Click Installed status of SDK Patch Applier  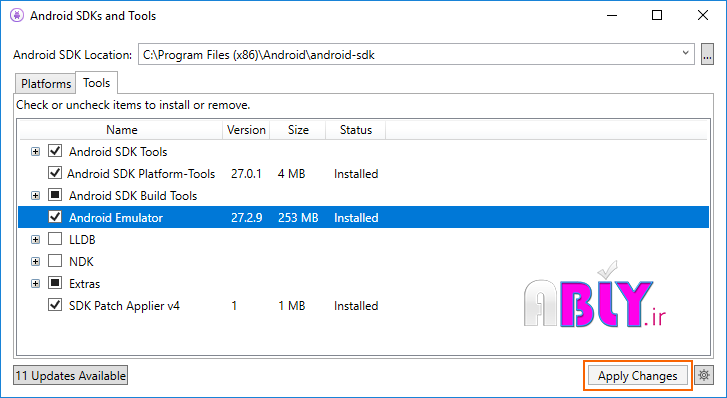(x=356, y=306)
